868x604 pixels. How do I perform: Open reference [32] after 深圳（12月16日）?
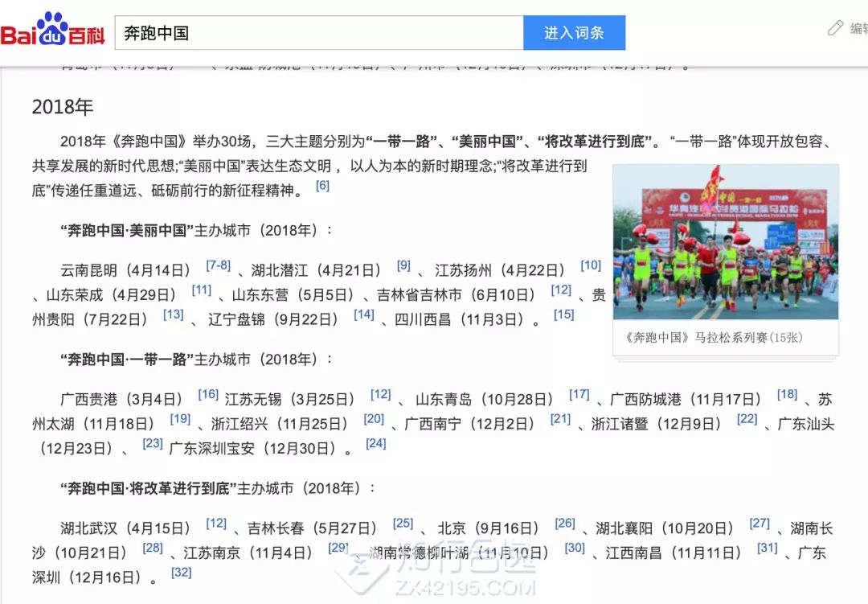coord(181,572)
